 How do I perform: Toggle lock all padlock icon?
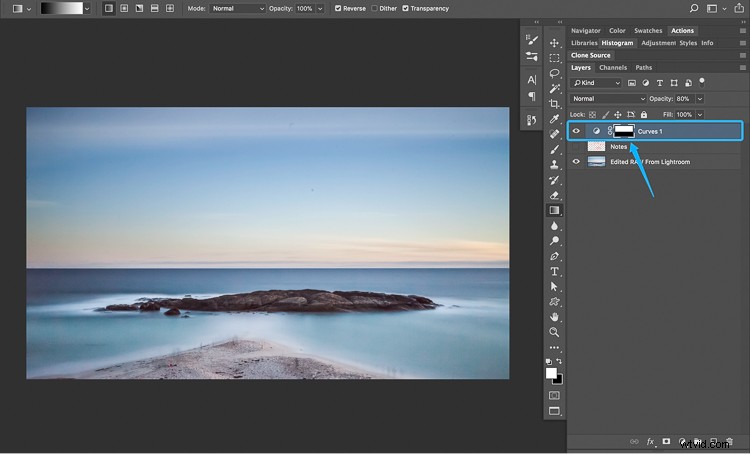point(644,115)
